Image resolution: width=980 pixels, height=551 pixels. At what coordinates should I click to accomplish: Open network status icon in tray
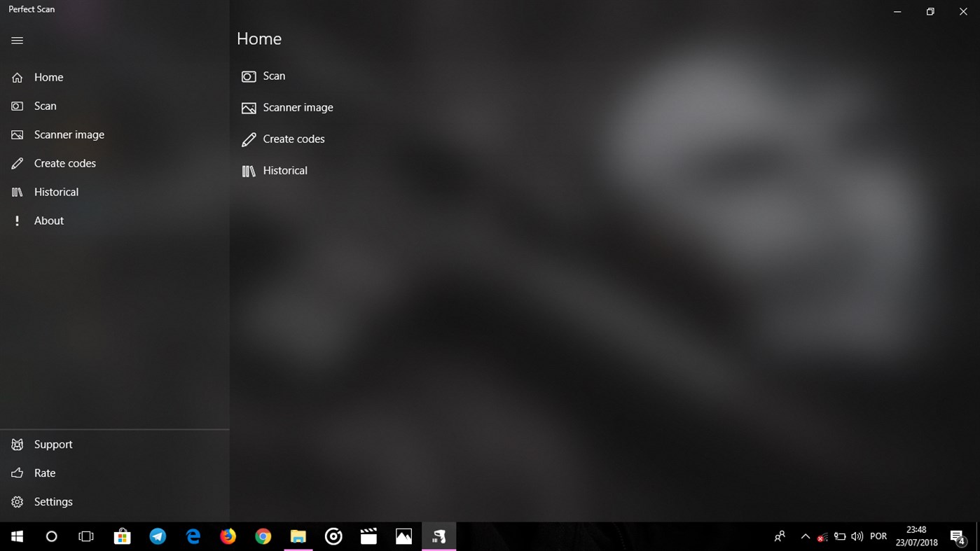[822, 537]
